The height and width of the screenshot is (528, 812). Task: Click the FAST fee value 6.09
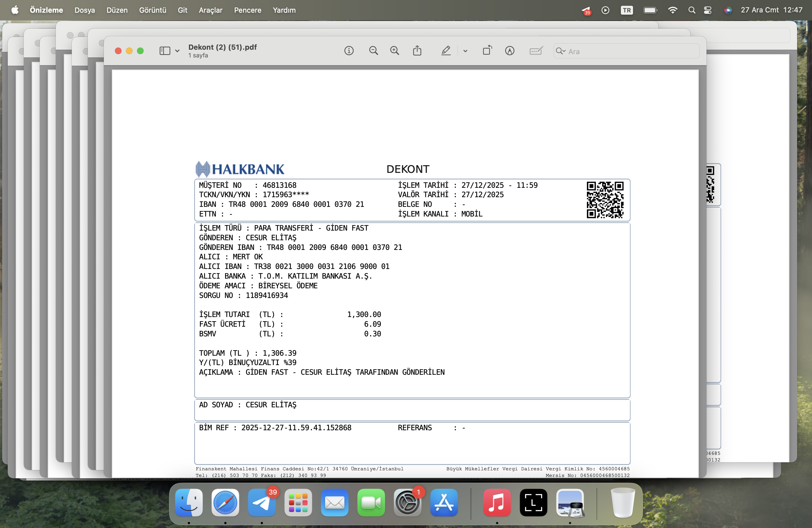tap(373, 324)
